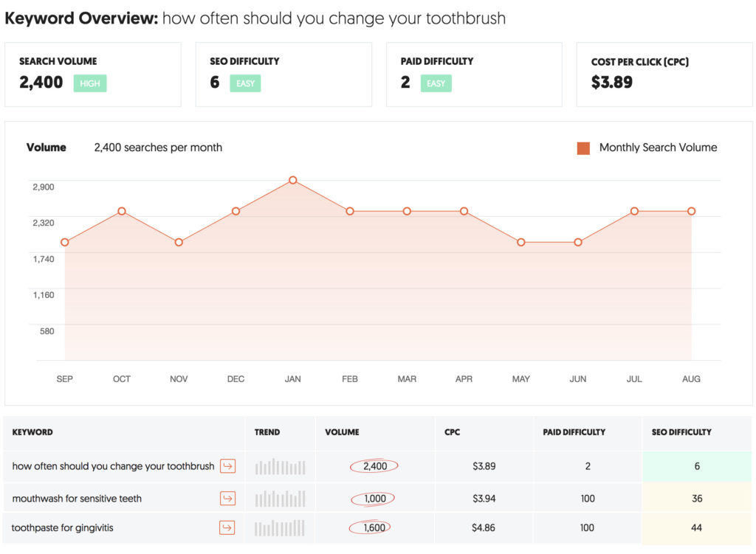
Task: Click arrow icon beside toothpaste for gingivitis
Action: (227, 527)
